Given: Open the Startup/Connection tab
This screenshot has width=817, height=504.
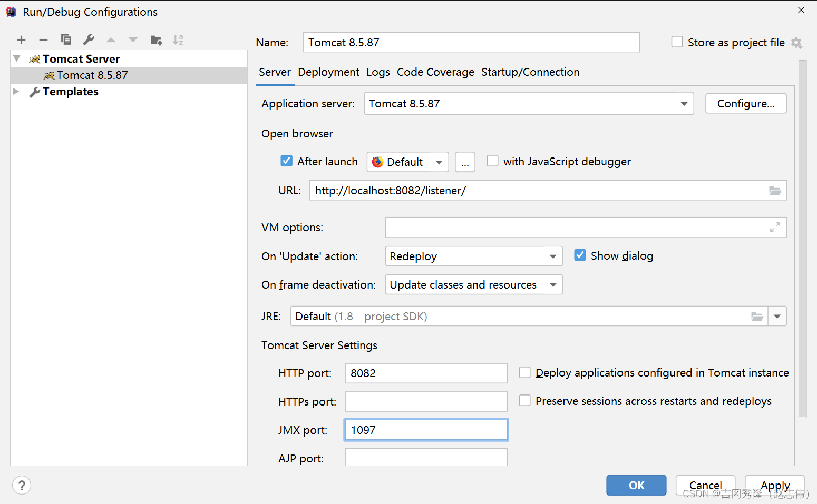Looking at the screenshot, I should (530, 72).
